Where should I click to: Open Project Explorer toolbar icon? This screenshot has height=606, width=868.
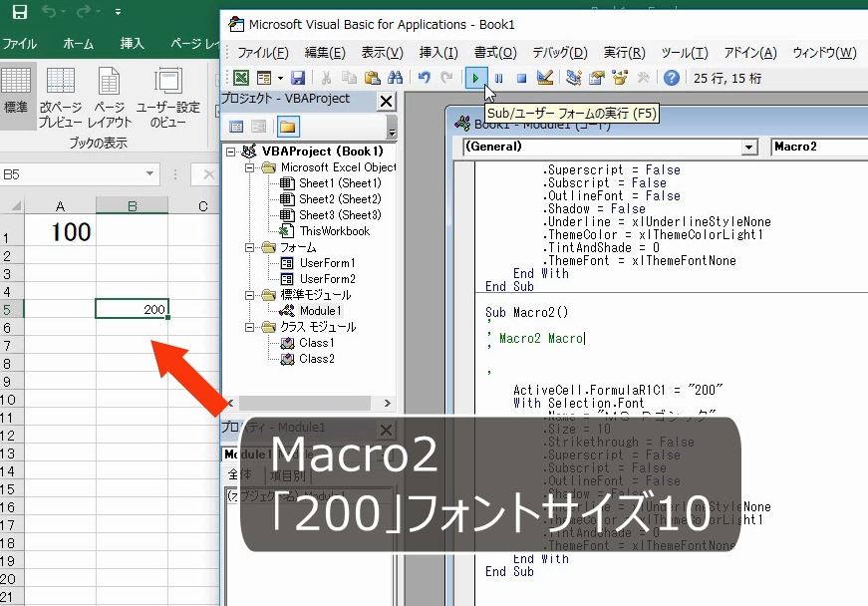(x=573, y=78)
